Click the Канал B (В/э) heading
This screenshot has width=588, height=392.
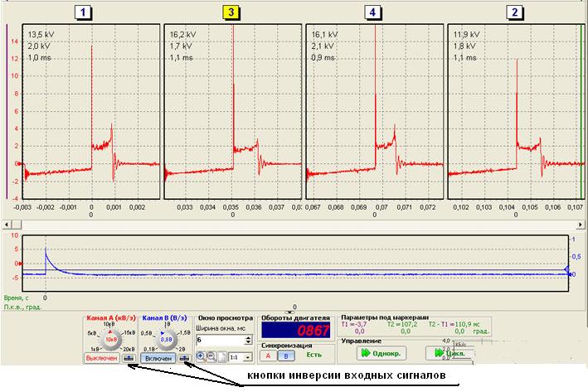point(164,317)
